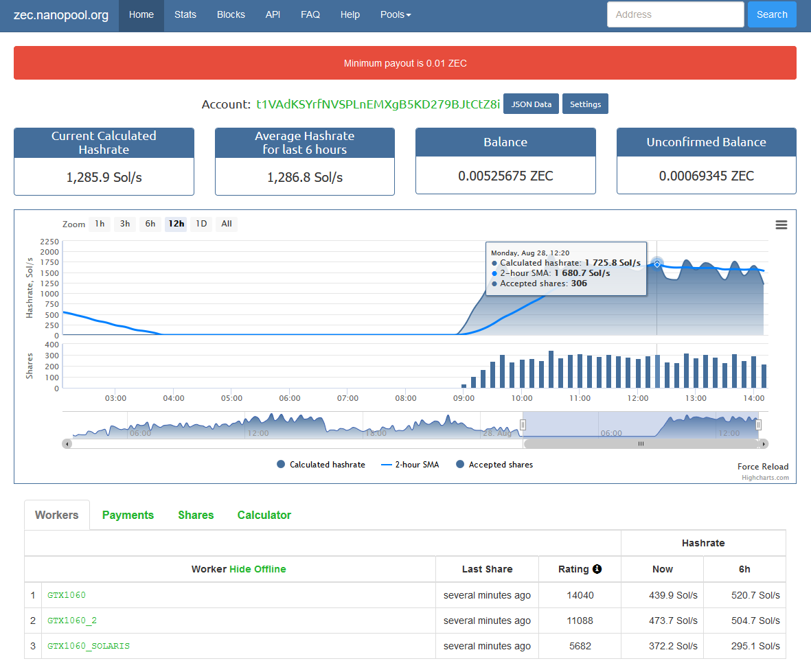Viewport: 811px width, 672px height.
Task: Click the average hashrate 1,286.8 Sol/s
Action: click(305, 177)
